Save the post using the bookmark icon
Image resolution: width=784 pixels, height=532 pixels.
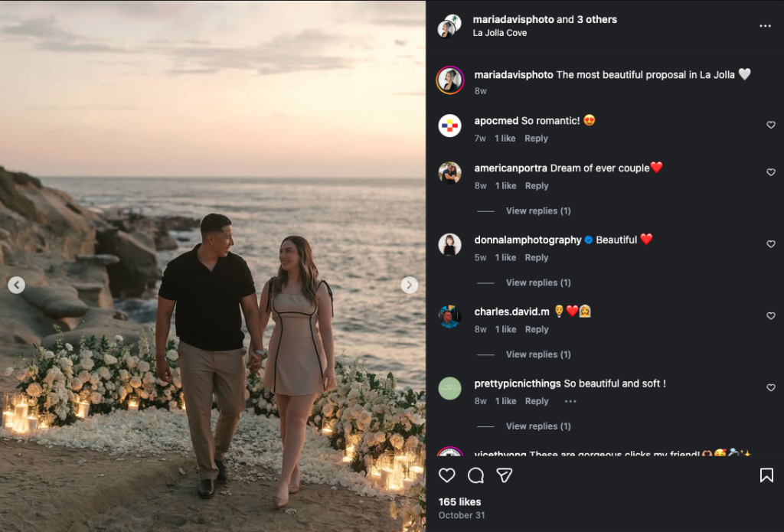click(x=766, y=475)
